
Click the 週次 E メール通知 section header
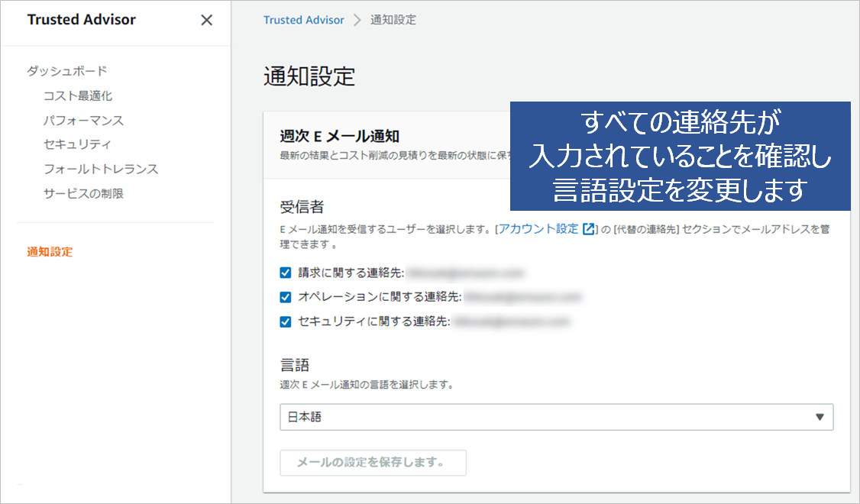point(339,137)
